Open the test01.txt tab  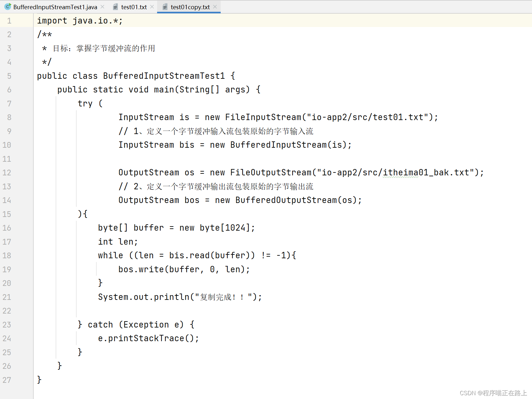pos(134,7)
